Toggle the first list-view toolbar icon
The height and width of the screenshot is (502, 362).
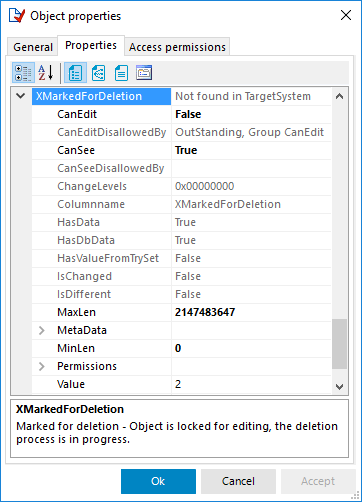click(75, 73)
